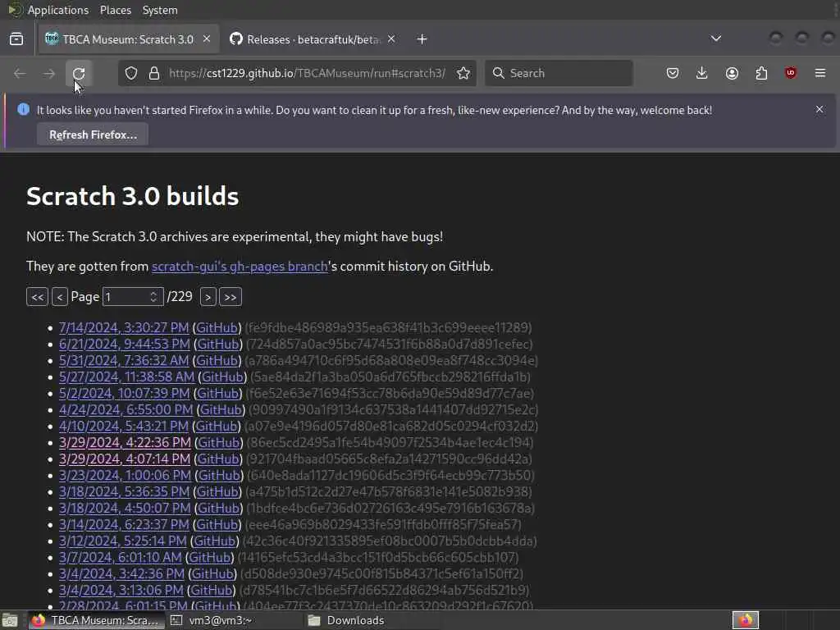The width and height of the screenshot is (840, 630).
Task: Open the 3/29/2024, 4:07:14 PM build
Action: 125,459
